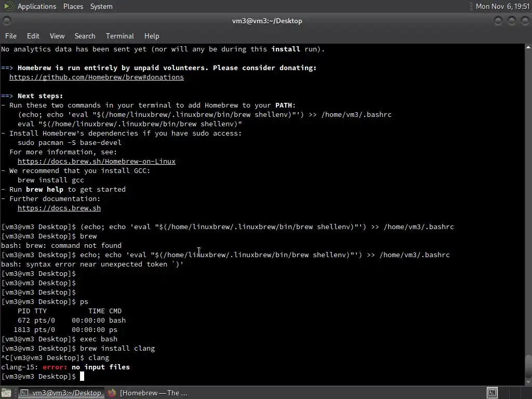532x399 pixels.
Task: Click the 'No analytics data has been sent' line
Action: 163,49
